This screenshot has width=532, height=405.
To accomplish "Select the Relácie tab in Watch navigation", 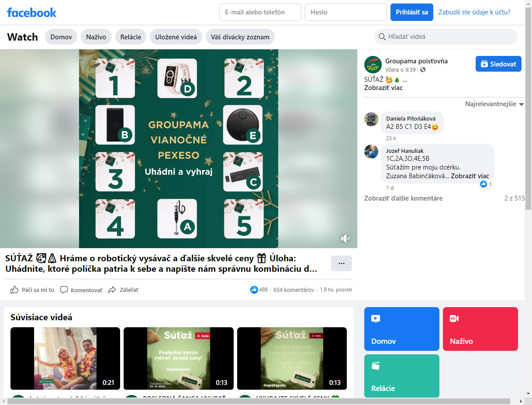I will [131, 37].
